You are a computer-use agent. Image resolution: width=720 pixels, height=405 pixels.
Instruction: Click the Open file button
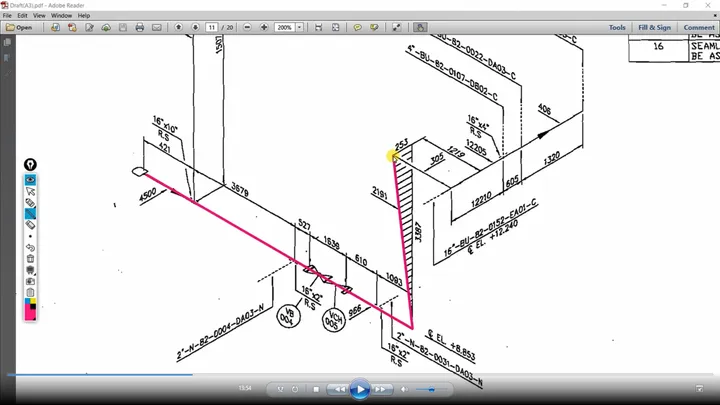(x=19, y=28)
